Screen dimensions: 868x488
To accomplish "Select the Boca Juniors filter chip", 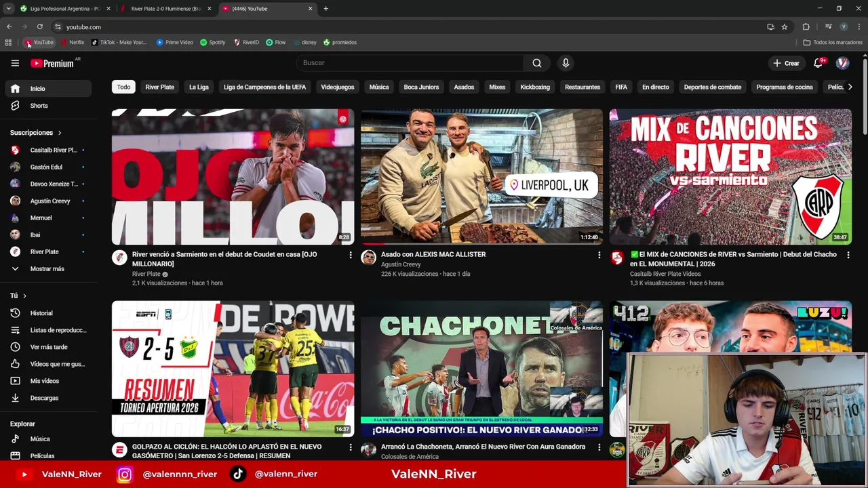I will 421,87.
